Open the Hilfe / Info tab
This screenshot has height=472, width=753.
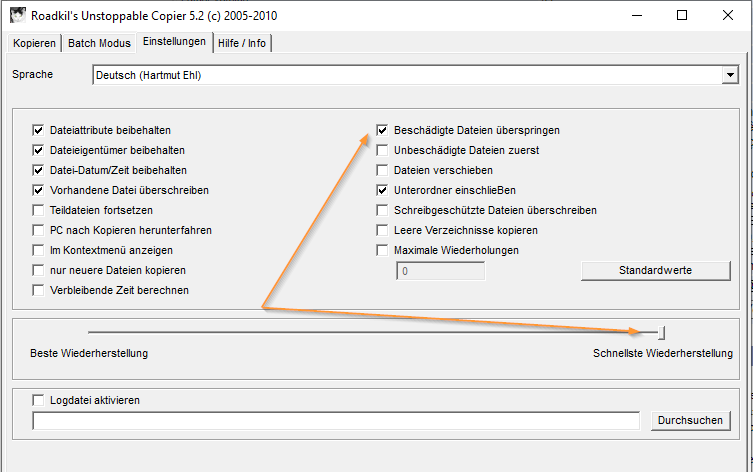point(242,43)
